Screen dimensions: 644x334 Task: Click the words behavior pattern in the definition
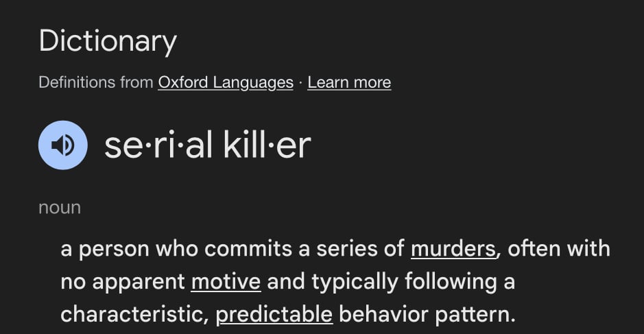coord(427,315)
